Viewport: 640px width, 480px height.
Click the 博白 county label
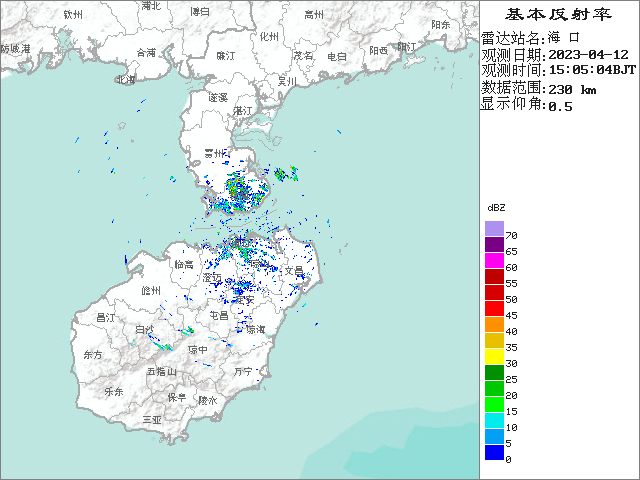click(200, 12)
